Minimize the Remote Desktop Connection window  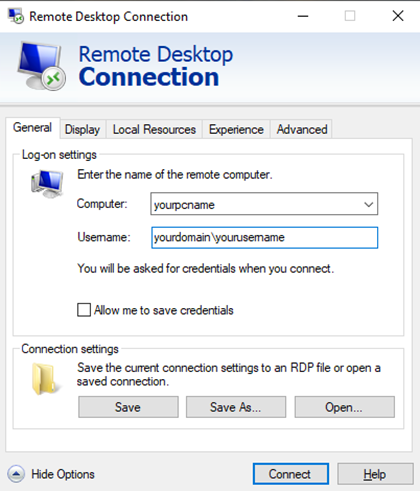(x=303, y=16)
